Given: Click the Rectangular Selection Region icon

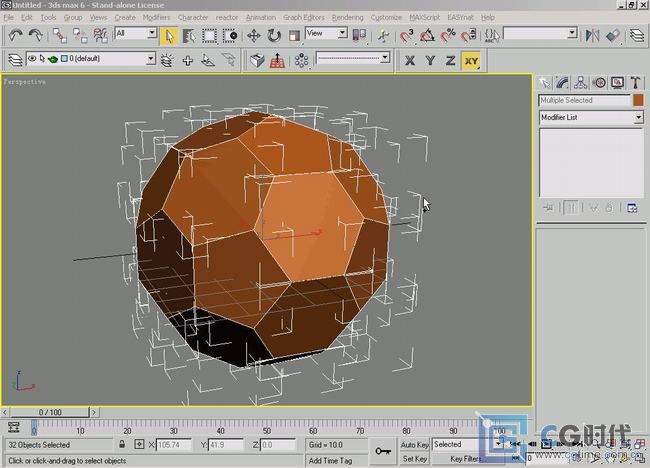Looking at the screenshot, I should 209,36.
